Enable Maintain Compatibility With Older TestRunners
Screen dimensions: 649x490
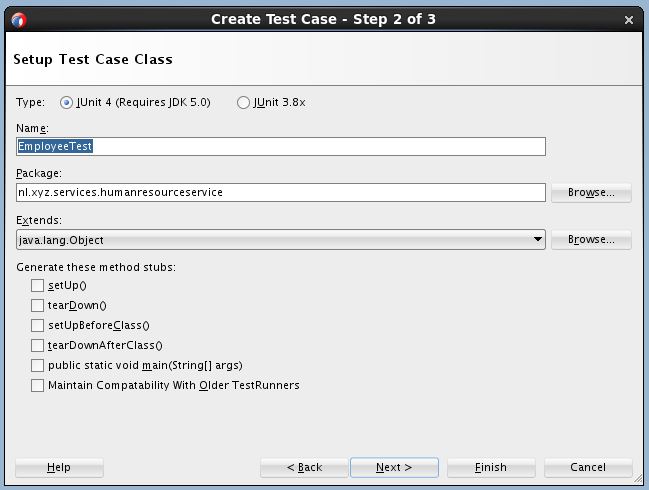point(38,386)
